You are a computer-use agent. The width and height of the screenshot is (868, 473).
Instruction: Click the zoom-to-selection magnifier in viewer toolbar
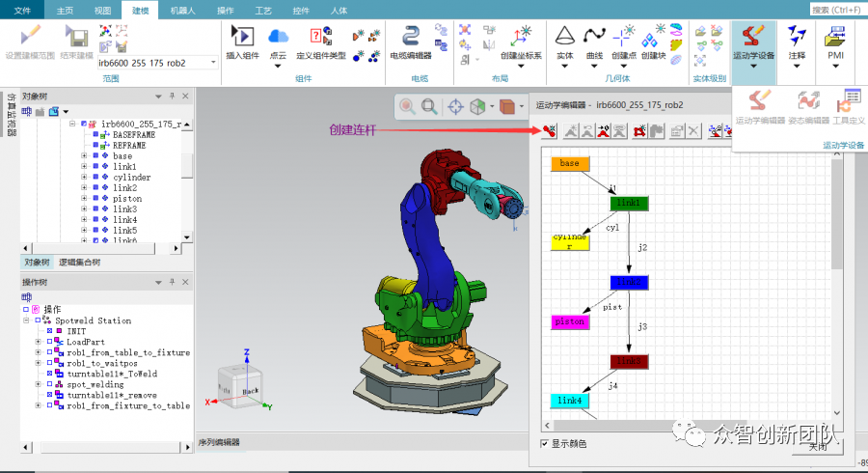[407, 106]
